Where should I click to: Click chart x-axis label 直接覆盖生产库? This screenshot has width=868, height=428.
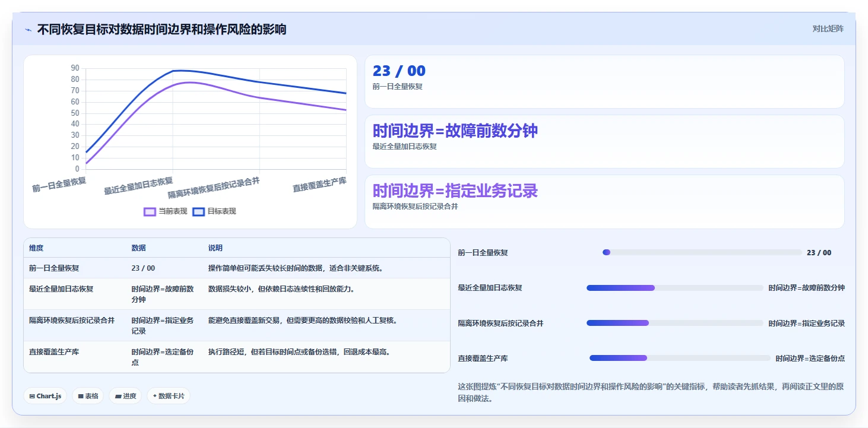point(320,185)
